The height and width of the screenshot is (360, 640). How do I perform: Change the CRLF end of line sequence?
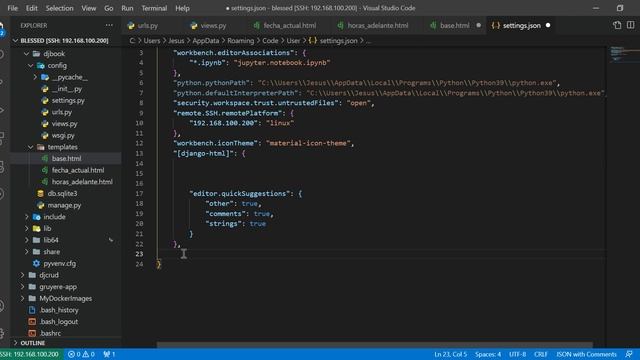[x=540, y=354]
